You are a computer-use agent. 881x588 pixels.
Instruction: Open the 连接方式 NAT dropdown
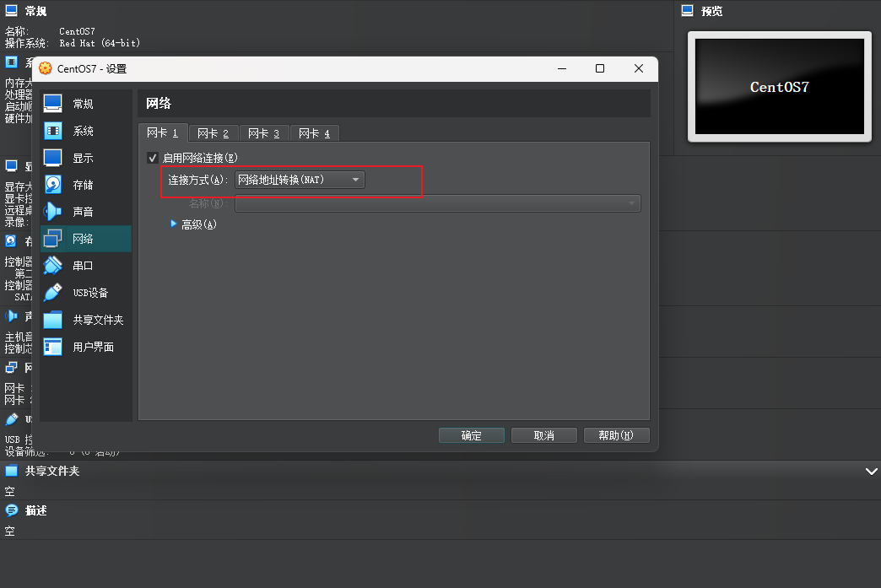[300, 180]
